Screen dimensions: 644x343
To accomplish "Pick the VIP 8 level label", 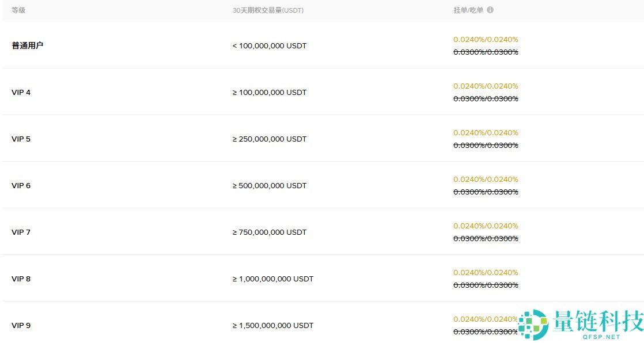I will (x=21, y=279).
